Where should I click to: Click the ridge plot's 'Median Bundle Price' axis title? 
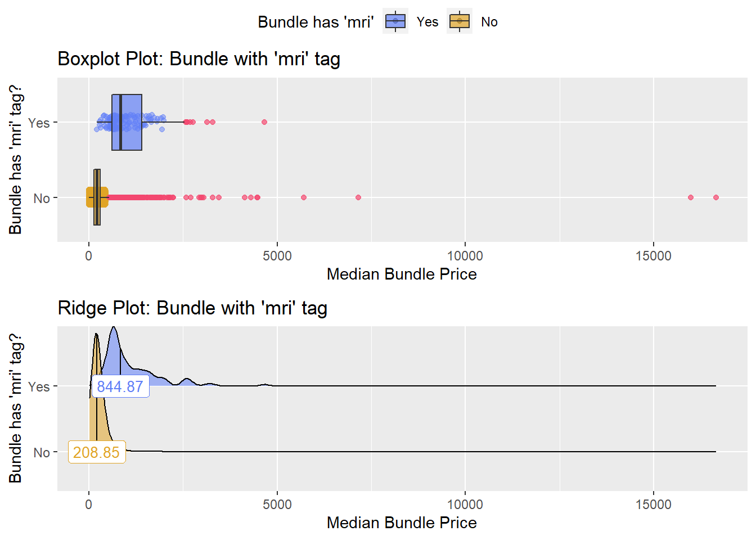coord(402,523)
